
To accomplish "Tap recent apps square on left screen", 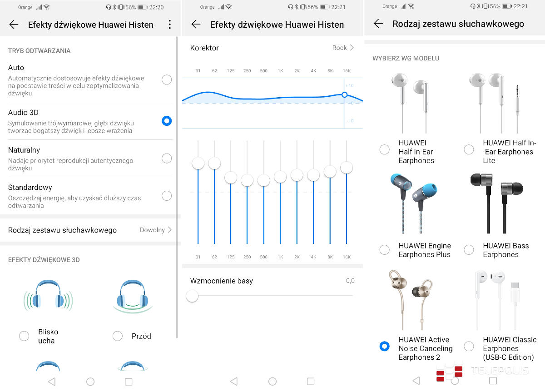I will point(128,382).
